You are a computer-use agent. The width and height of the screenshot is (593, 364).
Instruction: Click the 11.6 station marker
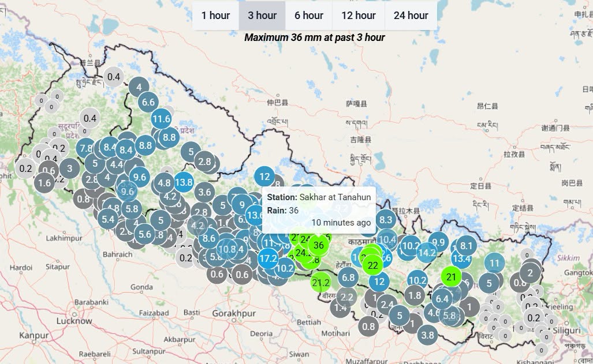pyautogui.click(x=161, y=119)
